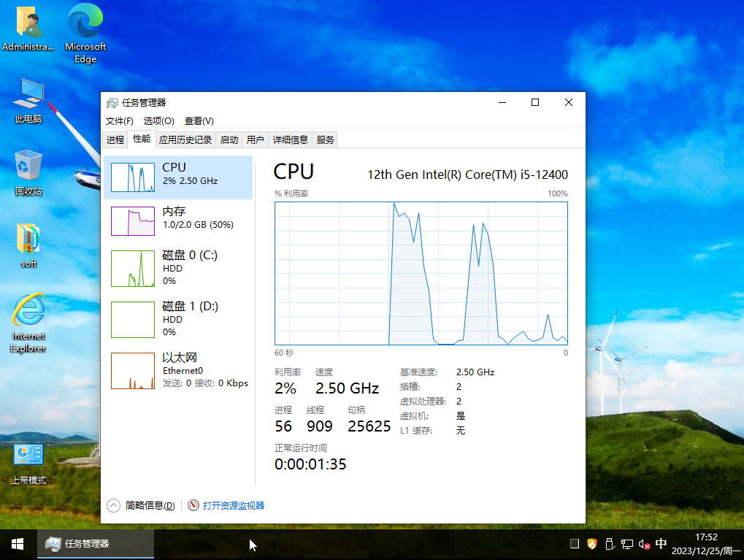This screenshot has width=744, height=560.
Task: Maximize the Task Manager window
Action: click(535, 102)
